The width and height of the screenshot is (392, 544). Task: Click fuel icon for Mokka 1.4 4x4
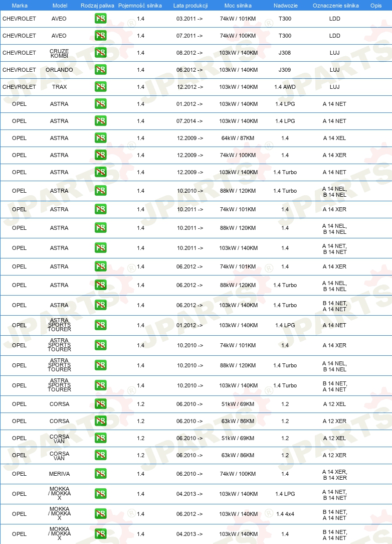coord(101,513)
